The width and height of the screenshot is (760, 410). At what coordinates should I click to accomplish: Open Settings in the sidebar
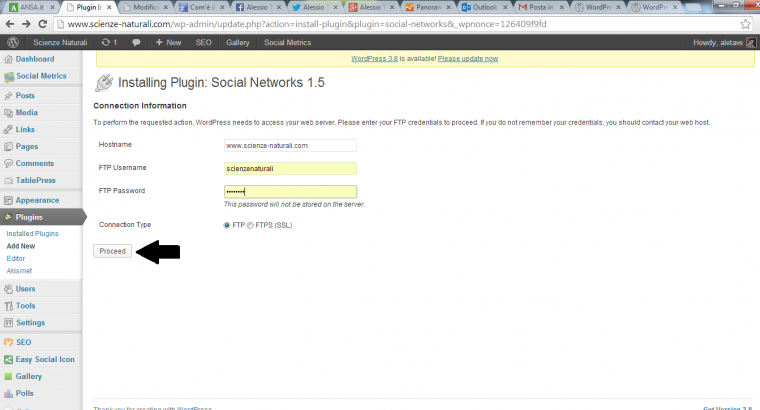30,323
